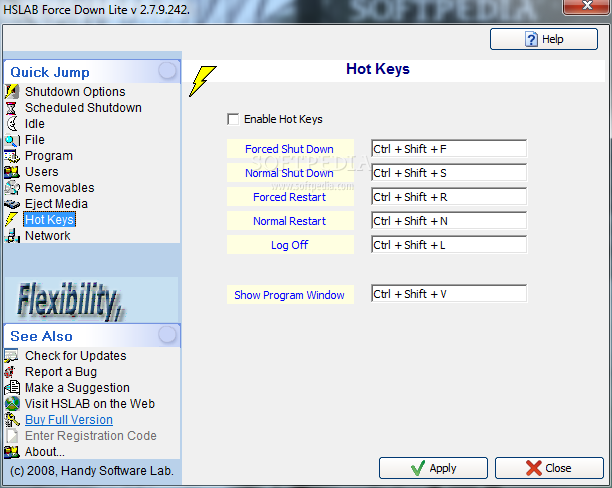Close the window with title bar X
612x488 pixels.
coord(587,6)
